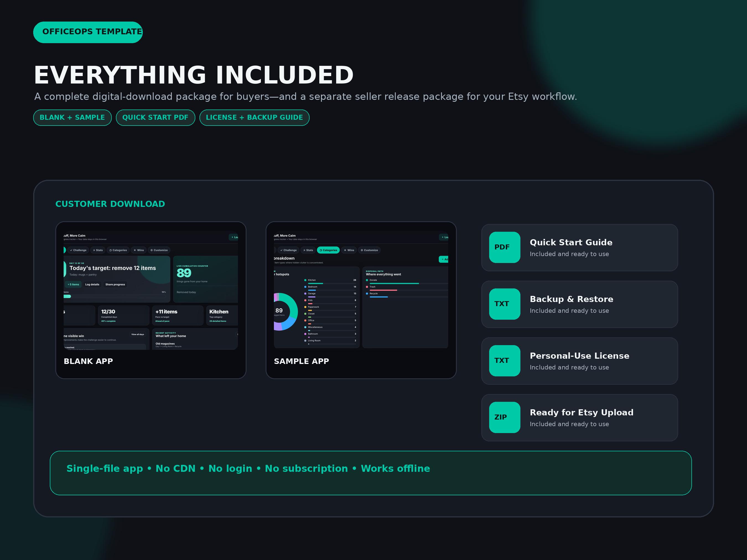Open the Stats tab in Sample App preview
The width and height of the screenshot is (747, 560).
point(308,250)
